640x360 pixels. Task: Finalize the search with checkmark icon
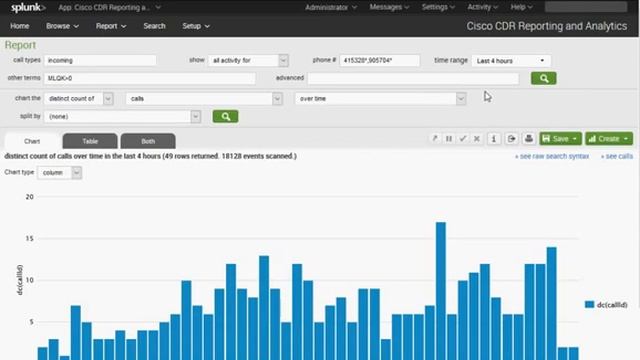[463, 139]
